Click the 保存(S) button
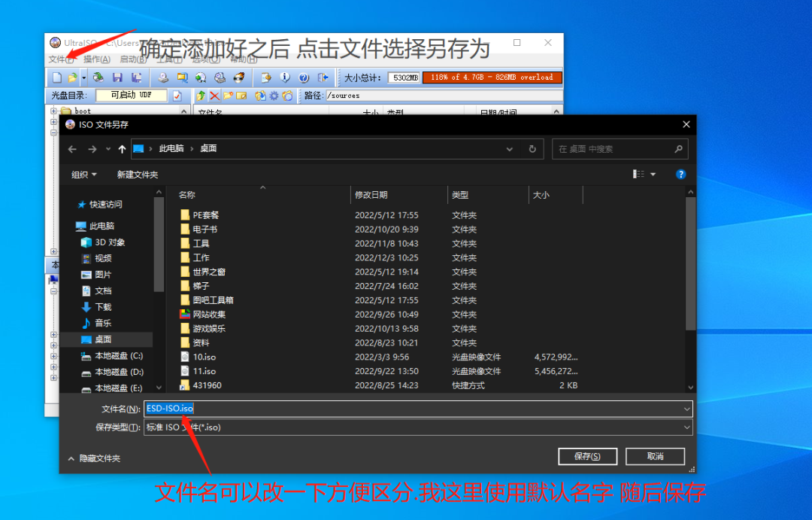This screenshot has width=812, height=520. click(588, 456)
